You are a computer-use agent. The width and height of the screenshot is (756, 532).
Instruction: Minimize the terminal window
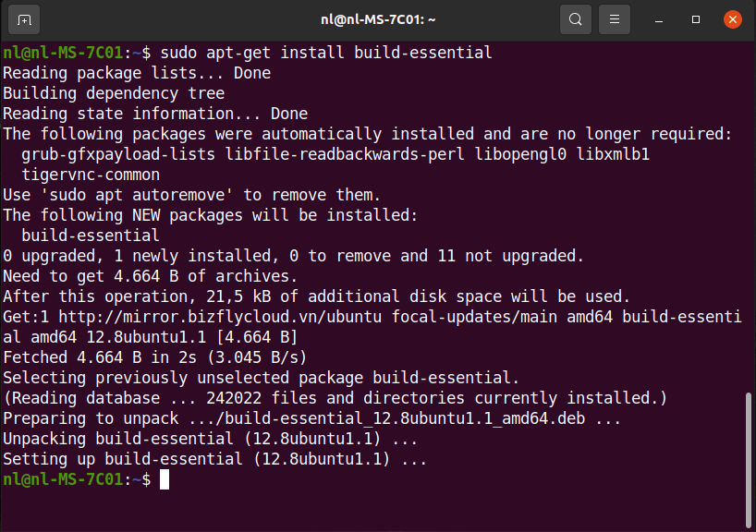tap(659, 19)
